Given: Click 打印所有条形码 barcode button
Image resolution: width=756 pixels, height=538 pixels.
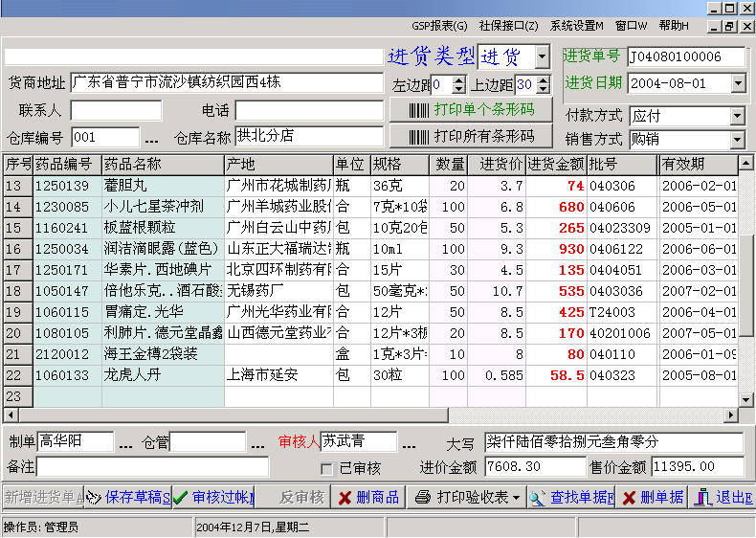Looking at the screenshot, I should [471, 137].
